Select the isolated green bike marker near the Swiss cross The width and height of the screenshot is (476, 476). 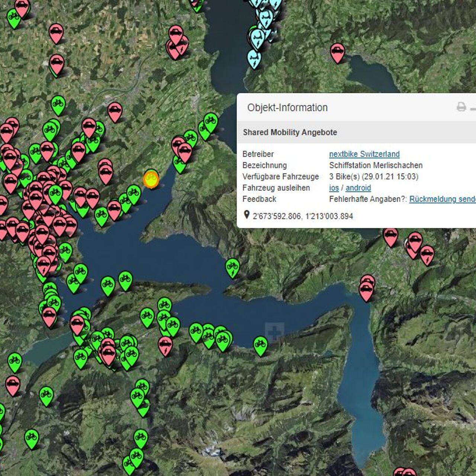point(260,346)
